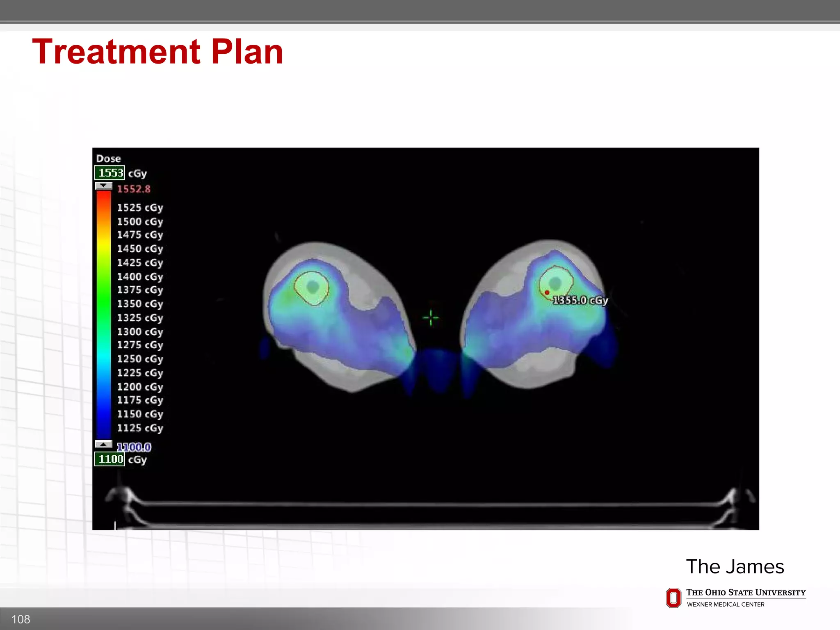The height and width of the screenshot is (630, 840).
Task: Select the red 1552.8 maximum value label
Action: (134, 189)
